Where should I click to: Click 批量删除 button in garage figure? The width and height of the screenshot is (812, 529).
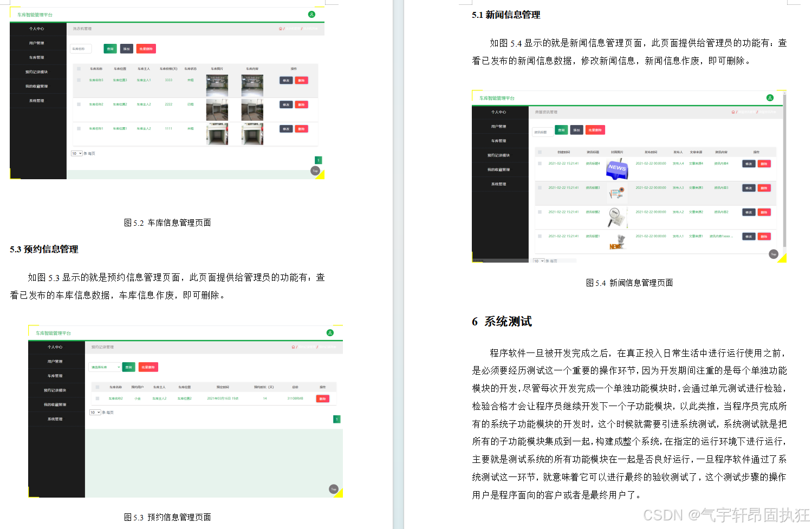point(146,49)
